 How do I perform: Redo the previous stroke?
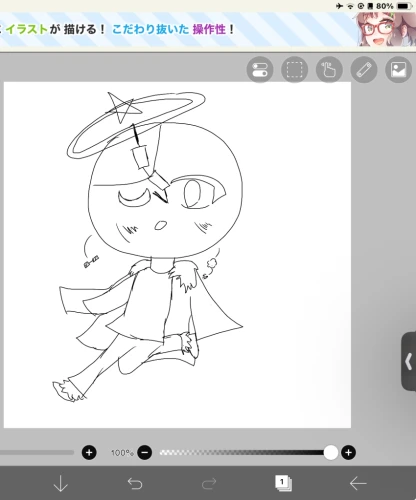click(209, 483)
